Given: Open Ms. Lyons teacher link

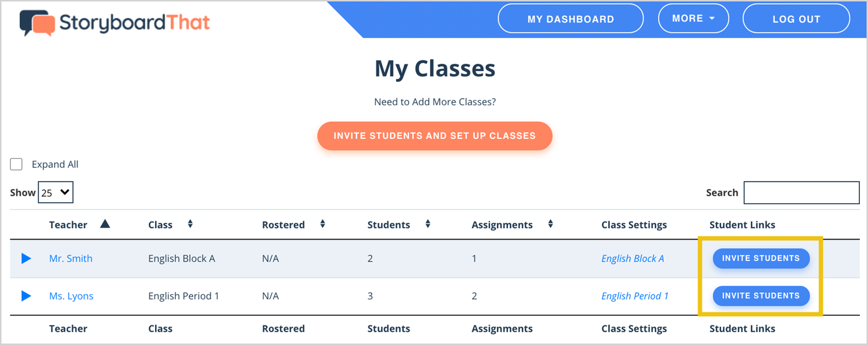Looking at the screenshot, I should click(x=71, y=296).
